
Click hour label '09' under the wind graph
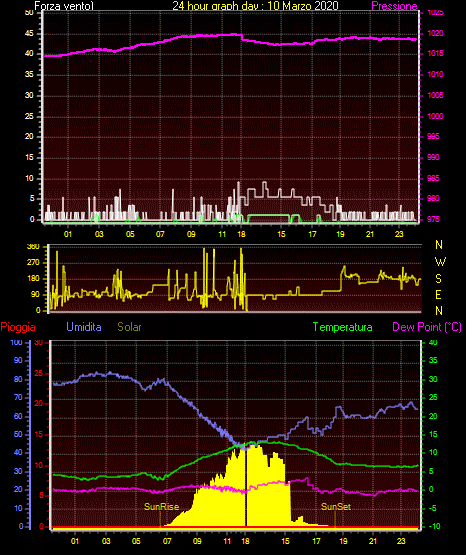[x=191, y=234]
